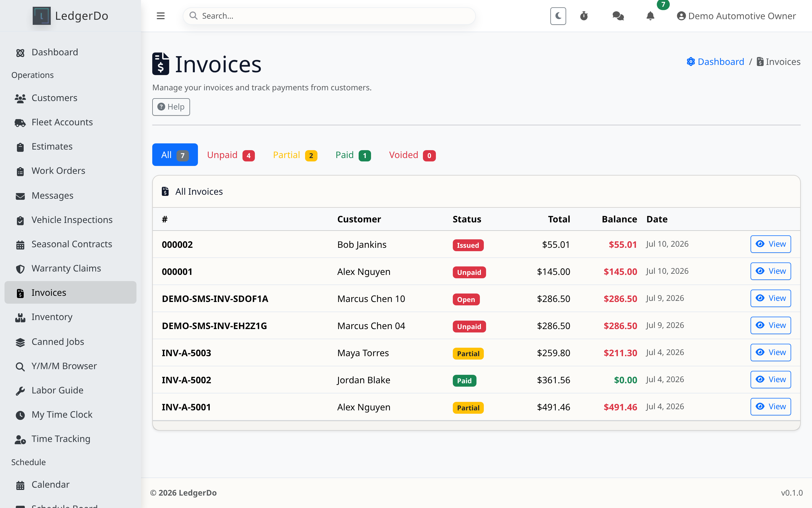Open My Time Clock in sidebar
812x508 pixels.
70,415
